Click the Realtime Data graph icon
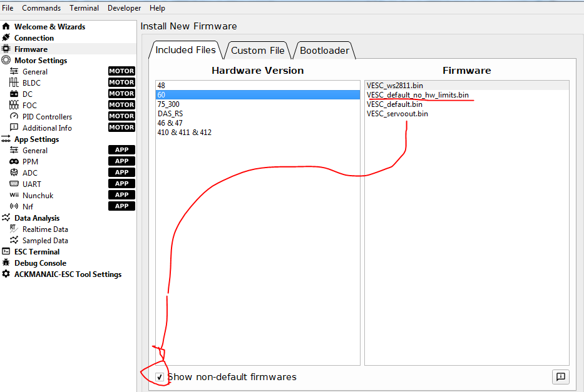 pyautogui.click(x=14, y=229)
